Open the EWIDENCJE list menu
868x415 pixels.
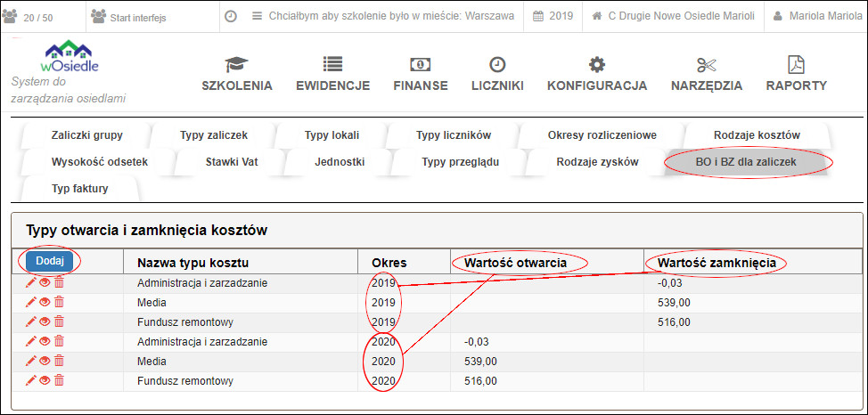(332, 75)
